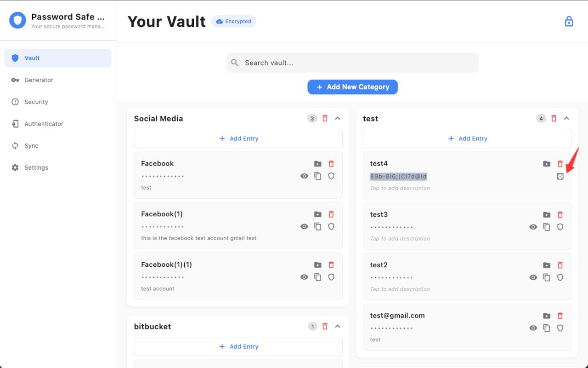588x368 pixels.
Task: Copy the Facebook entry password
Action: tap(318, 176)
